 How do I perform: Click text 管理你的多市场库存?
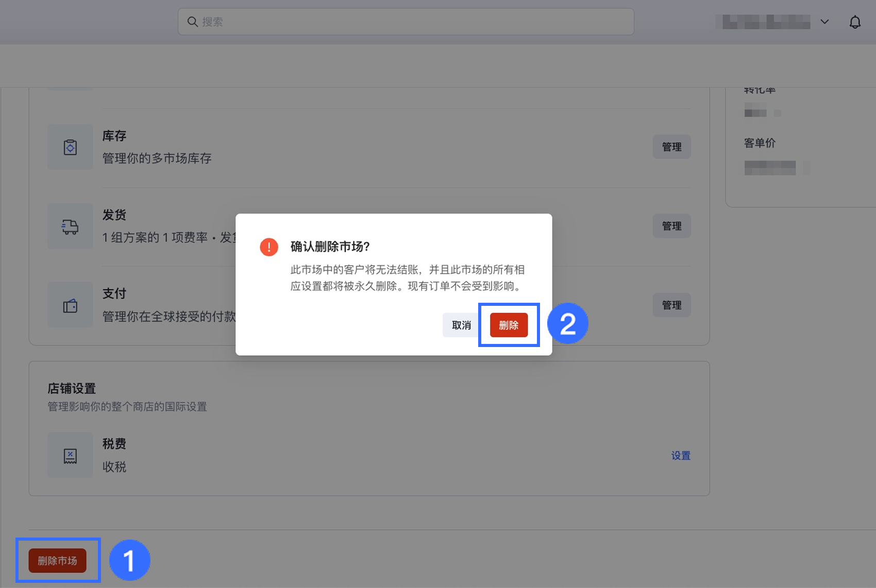pos(157,158)
